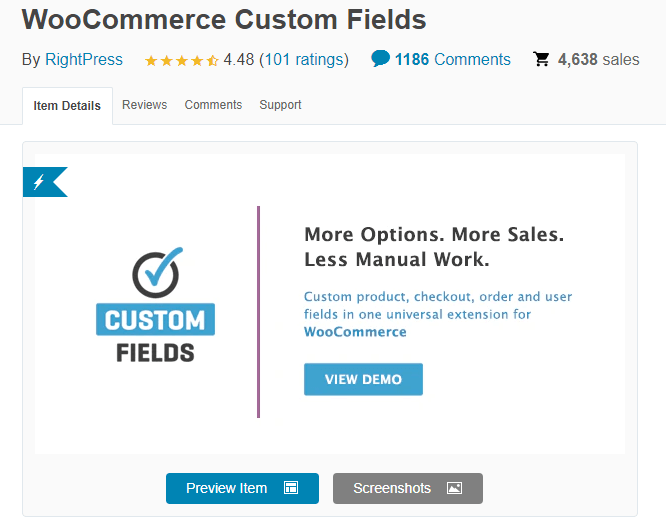Viewport: 666px width, 527px height.
Task: Click the WooCommerce Custom Fields title
Action: [x=224, y=19]
